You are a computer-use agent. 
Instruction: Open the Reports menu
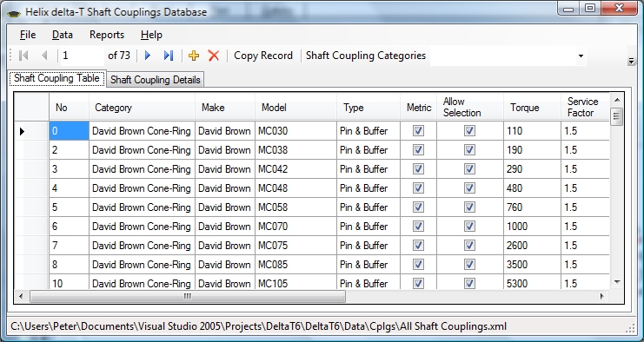click(x=107, y=35)
